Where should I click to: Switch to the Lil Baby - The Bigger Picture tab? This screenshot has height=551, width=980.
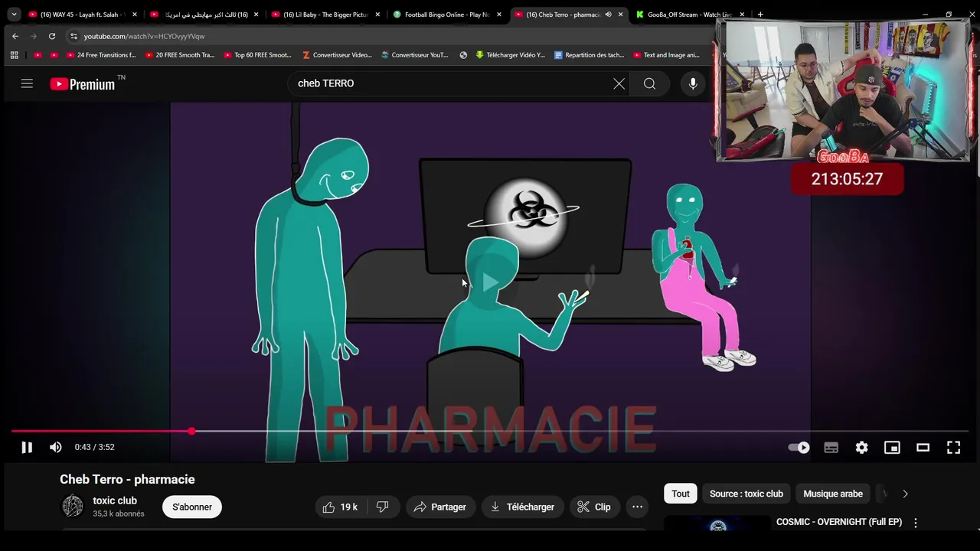(x=325, y=15)
